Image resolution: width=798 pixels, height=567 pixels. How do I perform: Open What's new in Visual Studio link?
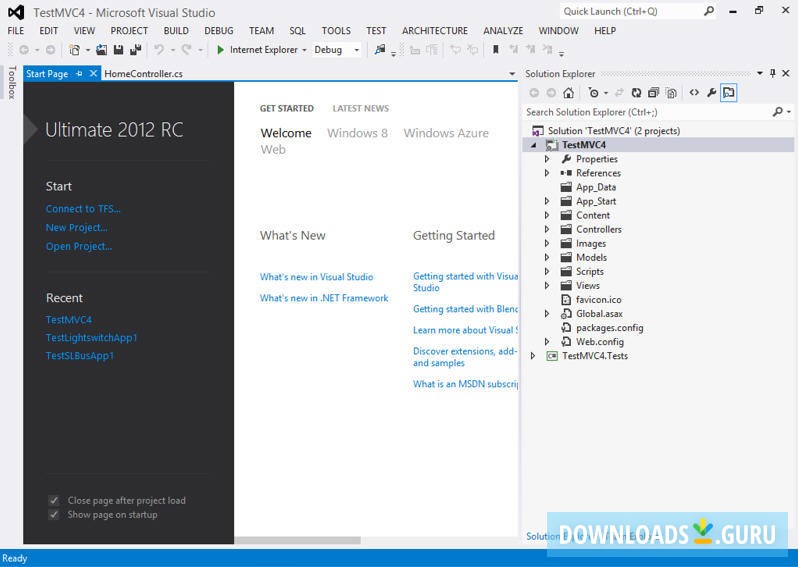pos(316,277)
